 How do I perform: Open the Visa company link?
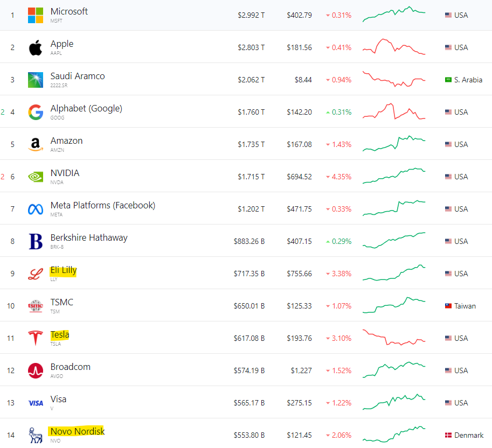(x=58, y=399)
